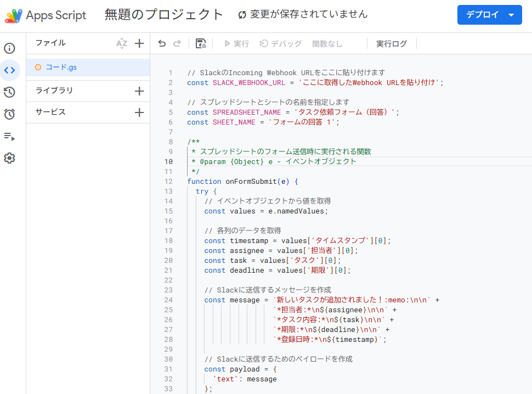Add a library with plus icon
Viewport: 532px width, 394px height.
tap(139, 91)
